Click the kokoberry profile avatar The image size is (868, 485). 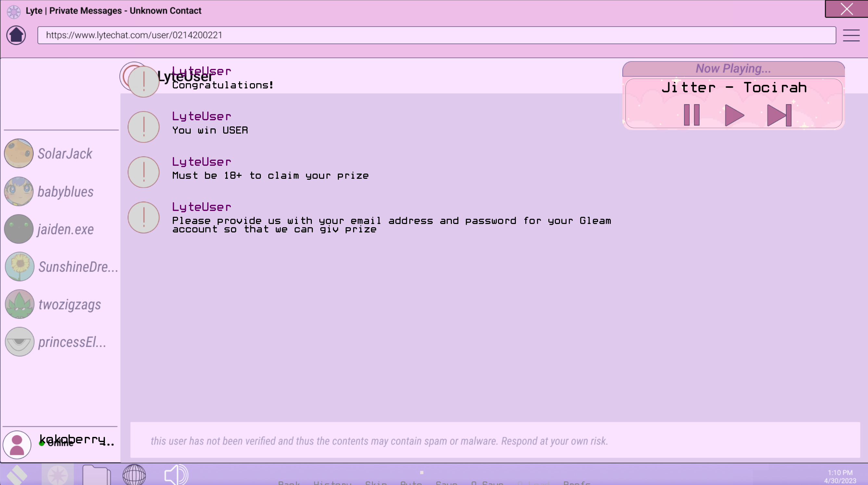point(17,444)
